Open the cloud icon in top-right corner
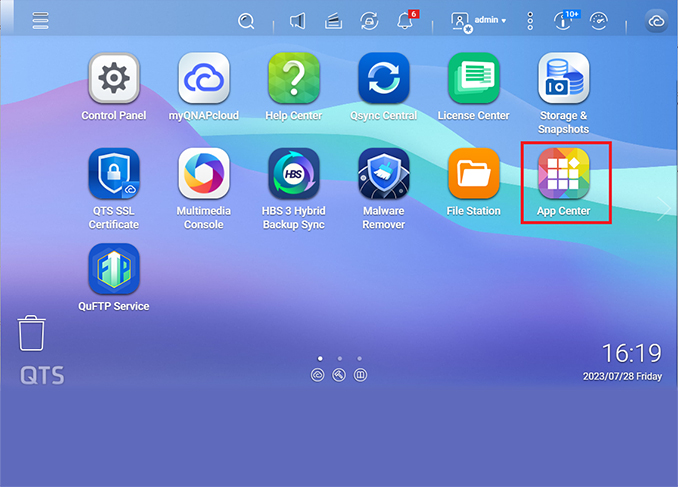This screenshot has height=487, width=678. coord(656,21)
